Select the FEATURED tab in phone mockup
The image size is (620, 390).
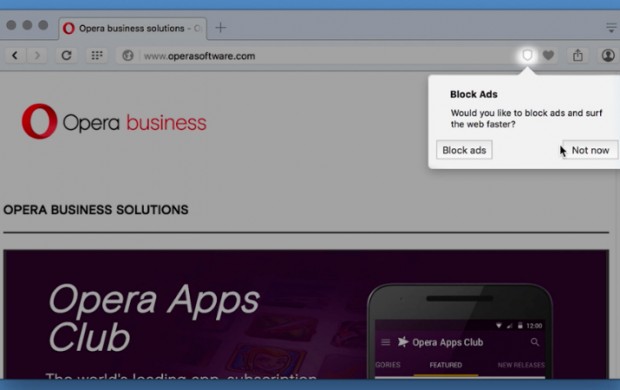tap(446, 365)
